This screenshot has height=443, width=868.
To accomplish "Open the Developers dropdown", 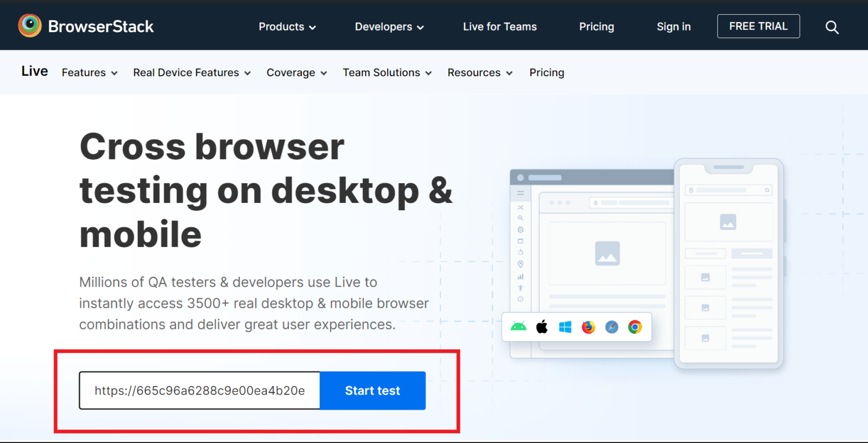I will [389, 27].
